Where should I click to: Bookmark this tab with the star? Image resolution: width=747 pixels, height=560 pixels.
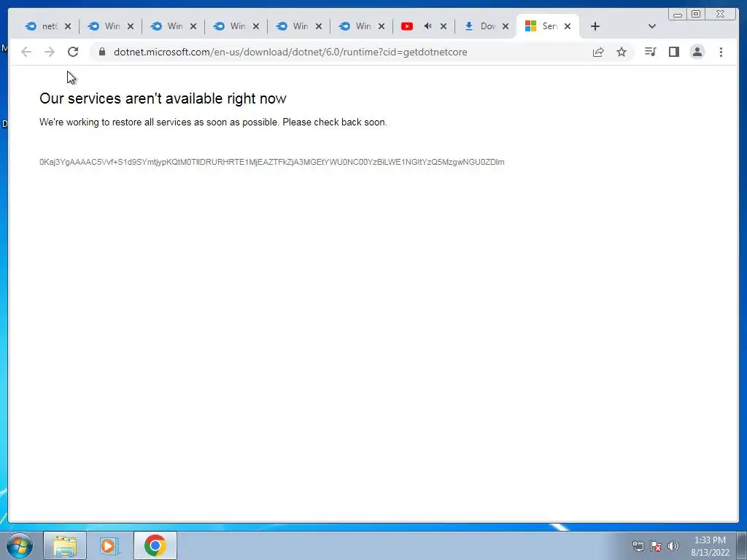click(x=622, y=52)
